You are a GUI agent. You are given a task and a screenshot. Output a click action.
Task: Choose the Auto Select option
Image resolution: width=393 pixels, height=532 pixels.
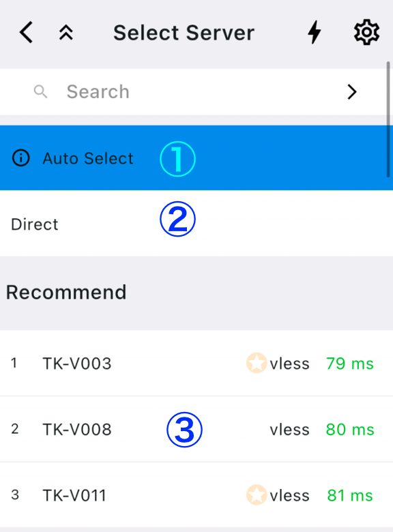point(196,158)
